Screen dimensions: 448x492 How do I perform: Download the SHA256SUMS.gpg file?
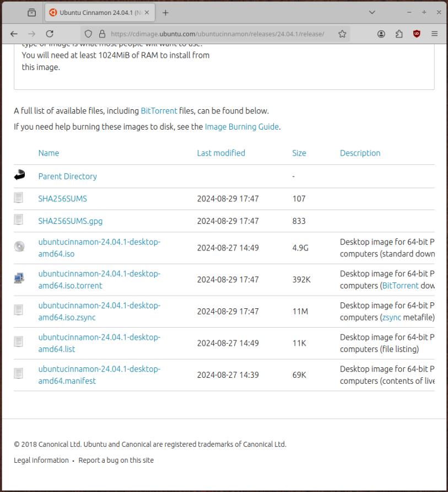pyautogui.click(x=70, y=221)
